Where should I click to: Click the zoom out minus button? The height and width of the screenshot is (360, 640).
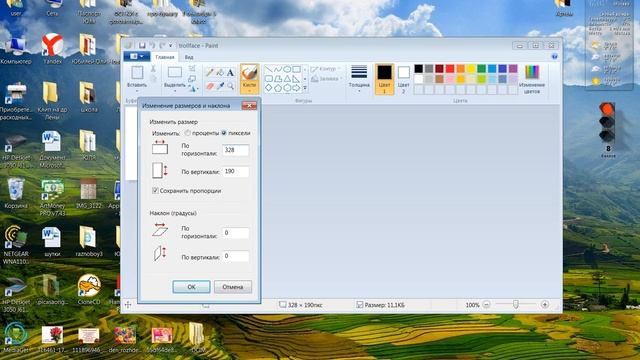click(486, 304)
